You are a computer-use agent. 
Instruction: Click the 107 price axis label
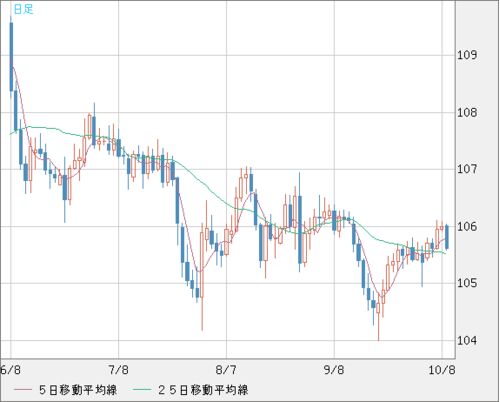(x=467, y=169)
